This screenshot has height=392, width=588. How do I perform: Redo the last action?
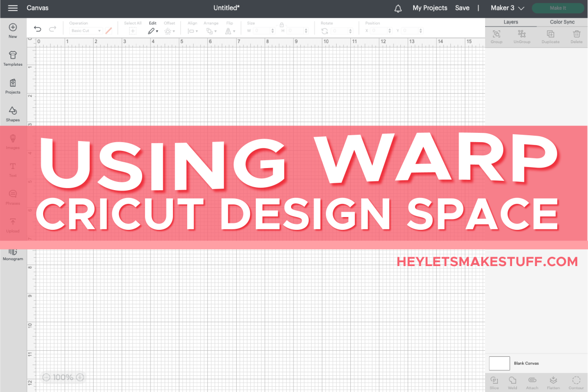[x=52, y=30]
